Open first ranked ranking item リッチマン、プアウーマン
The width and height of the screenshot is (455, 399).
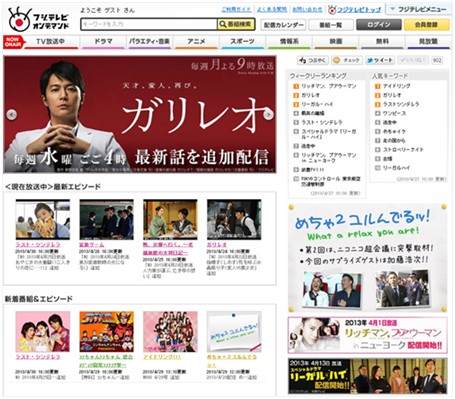(329, 86)
